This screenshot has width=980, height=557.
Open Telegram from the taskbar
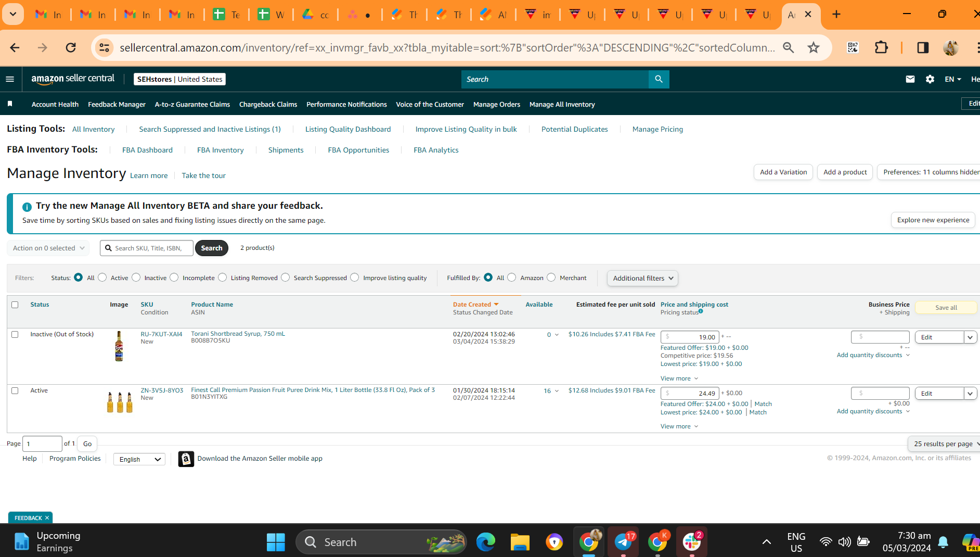tap(623, 542)
